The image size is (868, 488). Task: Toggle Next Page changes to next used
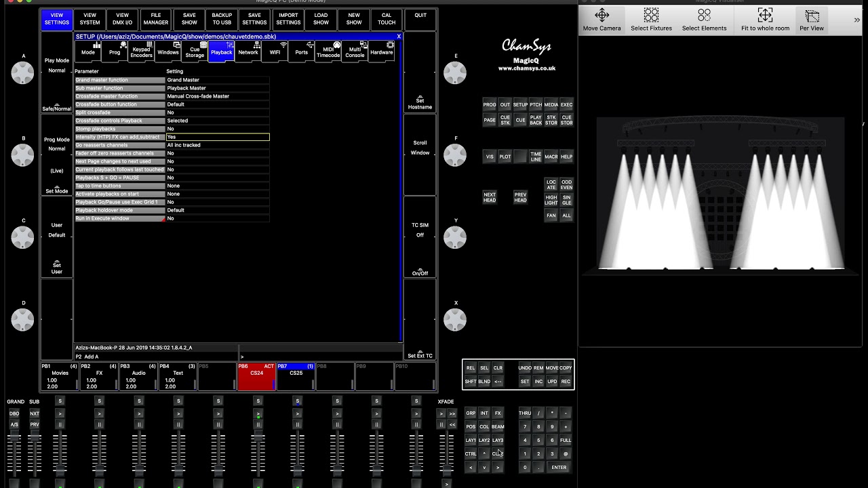tap(218, 161)
